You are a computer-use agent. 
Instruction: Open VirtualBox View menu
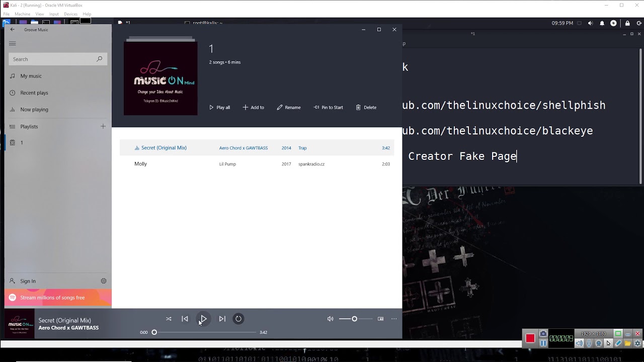coord(39,14)
